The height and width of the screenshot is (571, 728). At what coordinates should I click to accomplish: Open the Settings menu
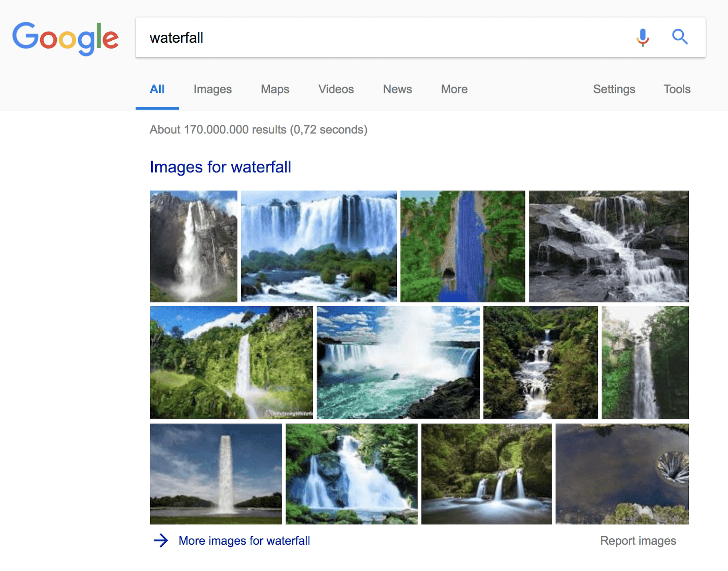[x=613, y=89]
